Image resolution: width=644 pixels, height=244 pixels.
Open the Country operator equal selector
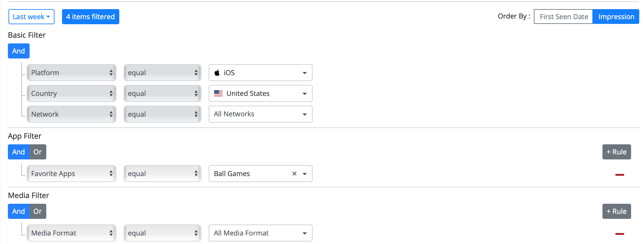coord(162,93)
